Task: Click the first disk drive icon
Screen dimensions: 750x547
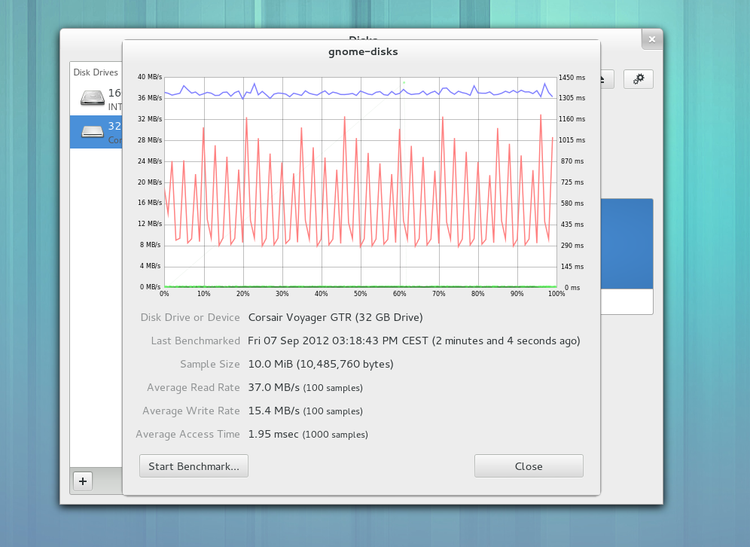Action: click(92, 98)
